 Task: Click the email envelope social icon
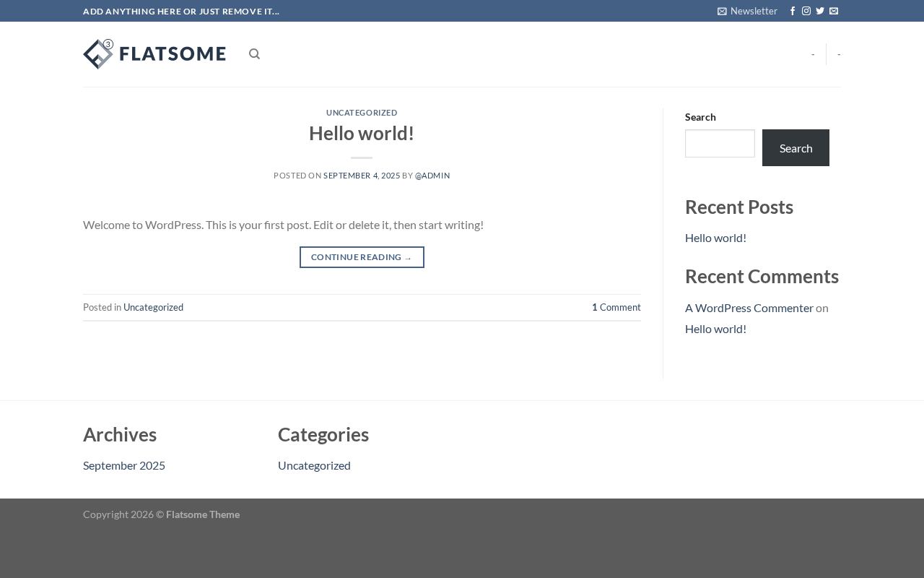pyautogui.click(x=834, y=11)
